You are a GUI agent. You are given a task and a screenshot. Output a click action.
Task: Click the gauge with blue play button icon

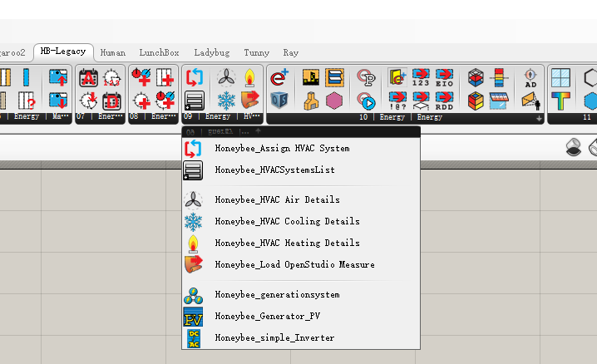(x=367, y=101)
